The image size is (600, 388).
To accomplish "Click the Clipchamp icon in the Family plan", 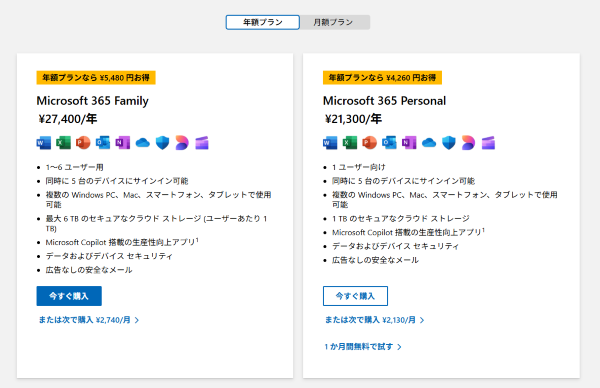I will coord(202,143).
